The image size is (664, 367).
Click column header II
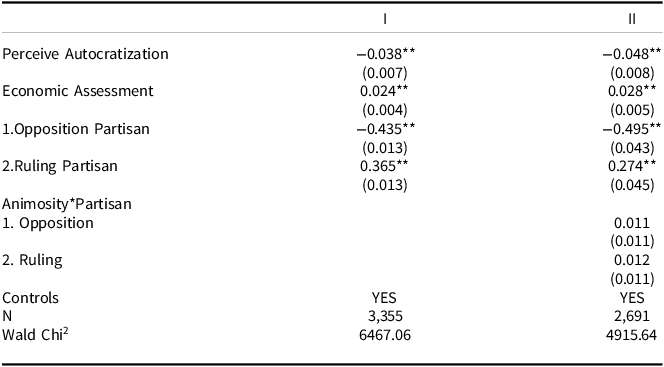coord(632,19)
